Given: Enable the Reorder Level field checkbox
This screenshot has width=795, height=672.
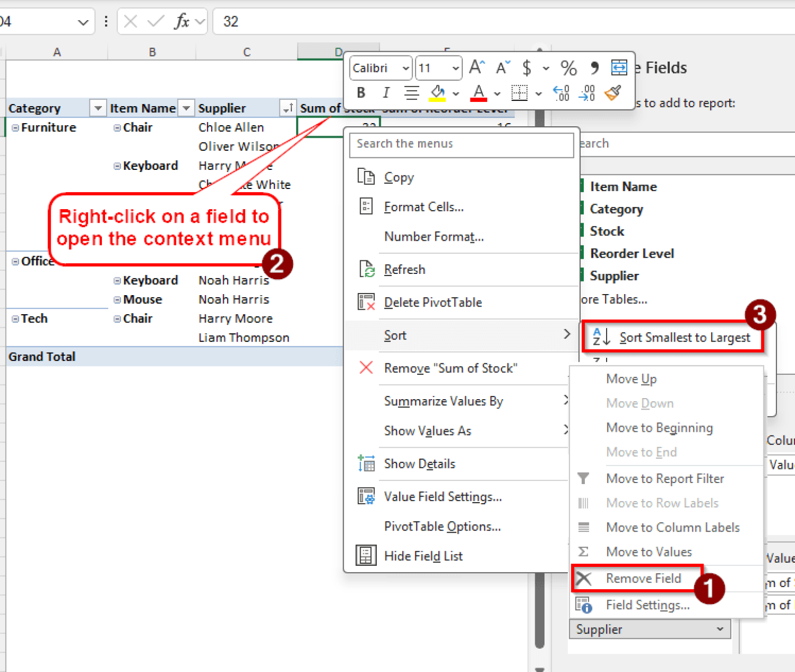Looking at the screenshot, I should point(582,253).
